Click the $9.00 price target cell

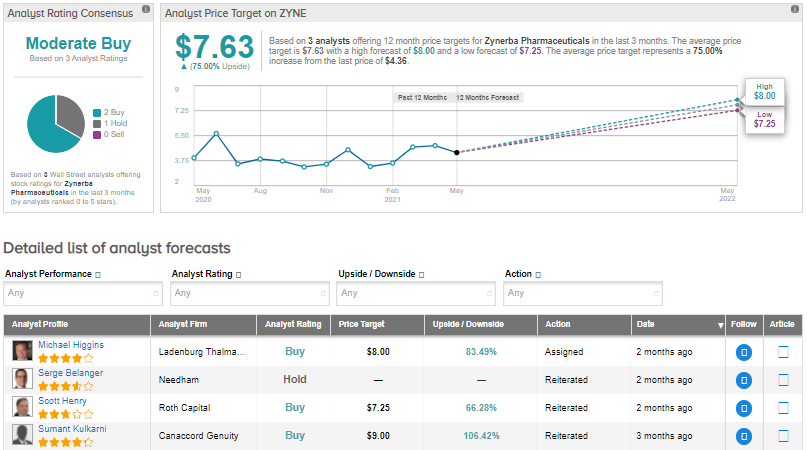tap(378, 436)
